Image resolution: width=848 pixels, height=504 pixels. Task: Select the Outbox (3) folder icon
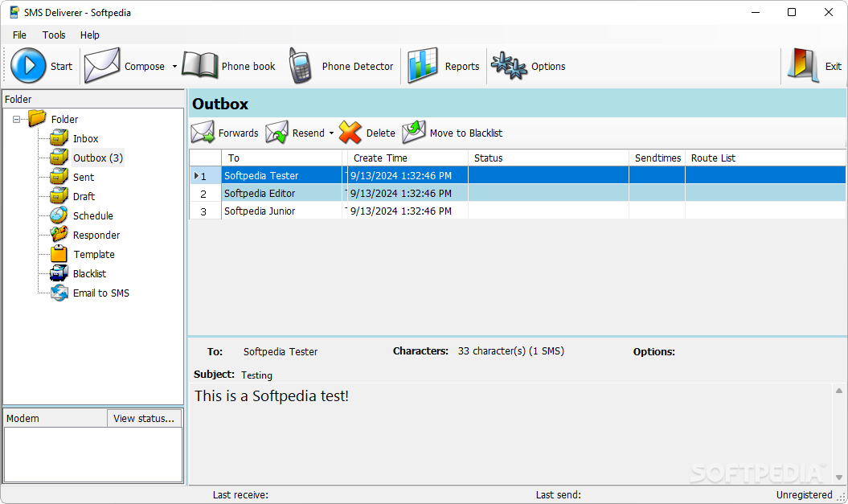coord(59,158)
